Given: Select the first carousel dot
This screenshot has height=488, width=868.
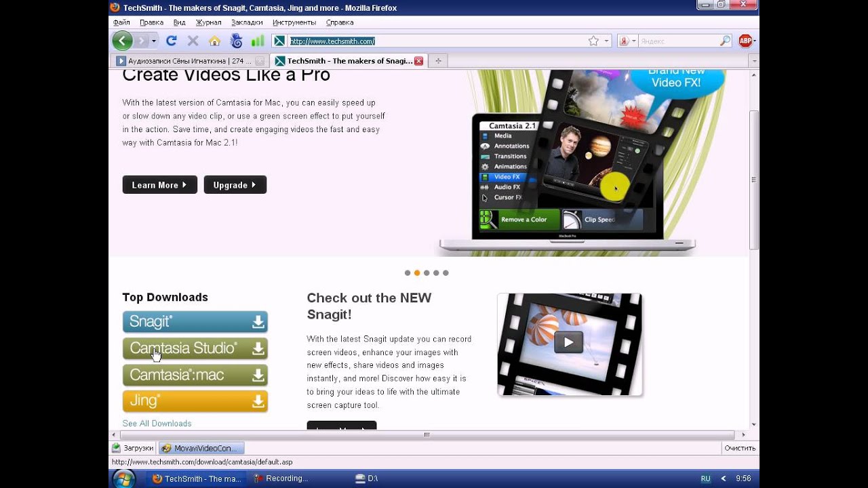Looking at the screenshot, I should pos(408,273).
